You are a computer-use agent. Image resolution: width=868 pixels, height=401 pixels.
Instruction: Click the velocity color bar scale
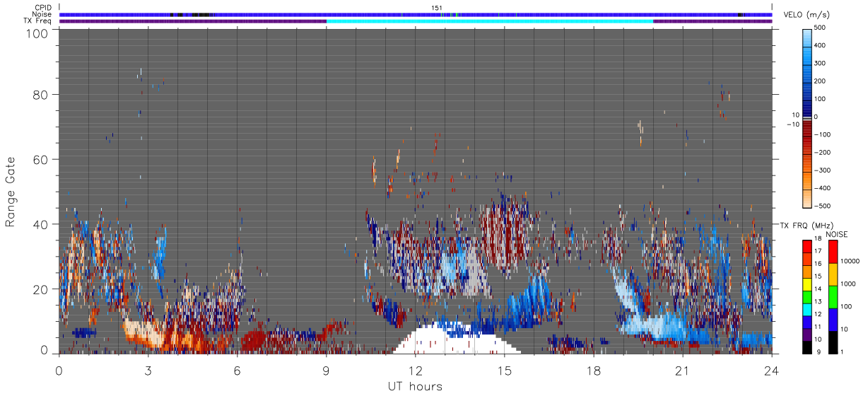pos(807,117)
